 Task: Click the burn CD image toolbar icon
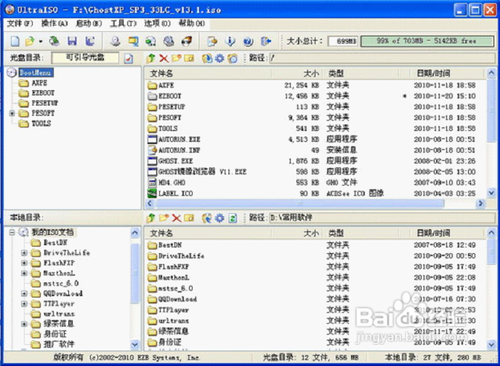187,41
